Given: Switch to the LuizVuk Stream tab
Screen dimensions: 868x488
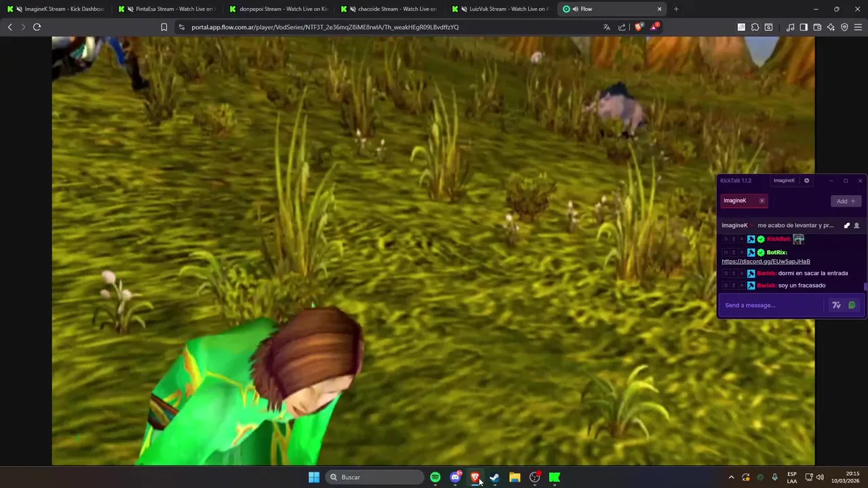Looking at the screenshot, I should [501, 9].
